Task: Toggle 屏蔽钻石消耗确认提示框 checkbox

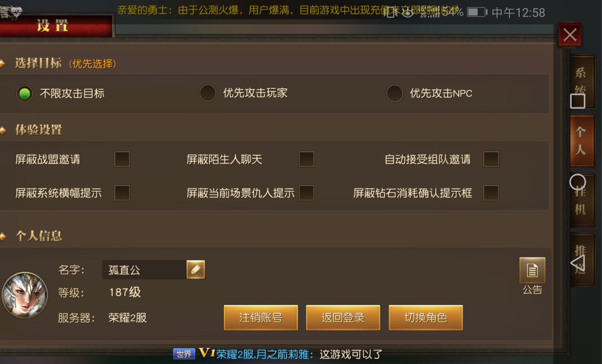Action: (491, 193)
